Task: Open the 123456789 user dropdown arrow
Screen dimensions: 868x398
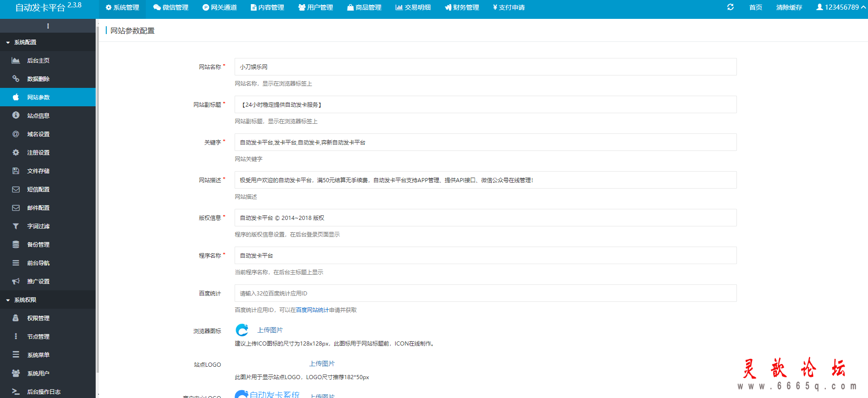Action: point(863,7)
